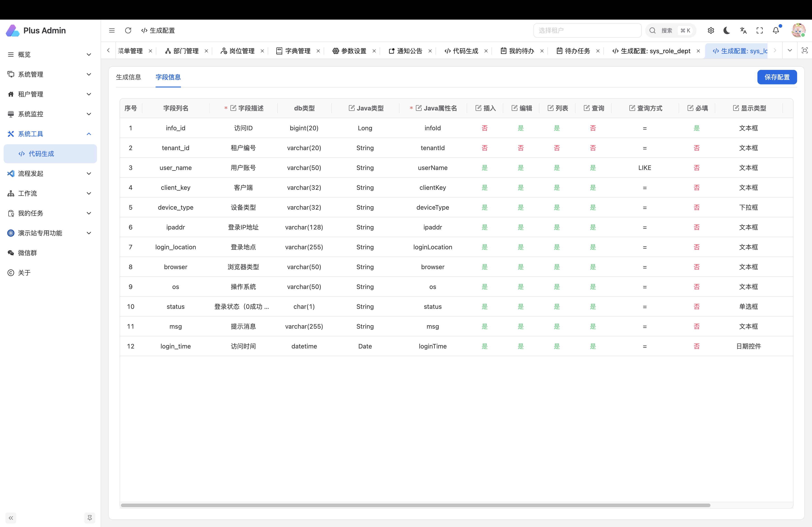This screenshot has width=812, height=527.
Task: Switch to dark mode moon icon
Action: click(727, 30)
